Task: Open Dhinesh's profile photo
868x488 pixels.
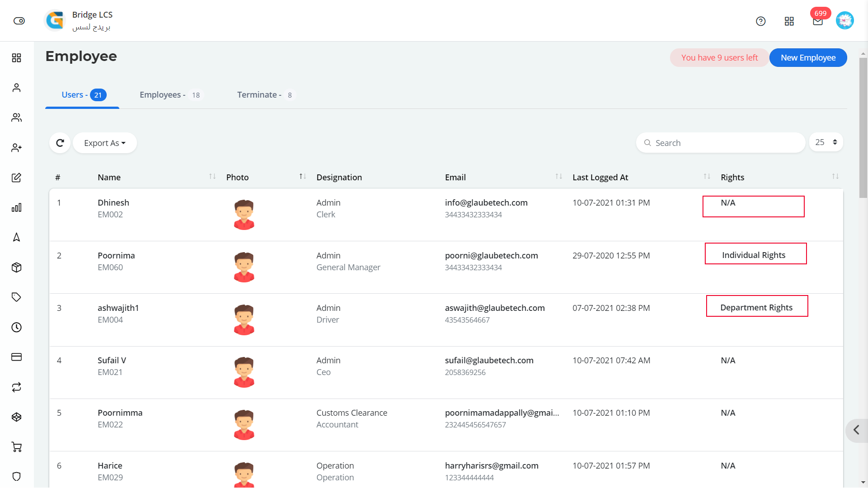Action: [244, 215]
